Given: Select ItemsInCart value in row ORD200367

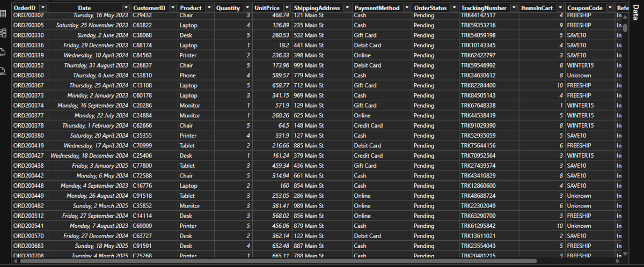Looking at the screenshot, I should click(542, 85).
